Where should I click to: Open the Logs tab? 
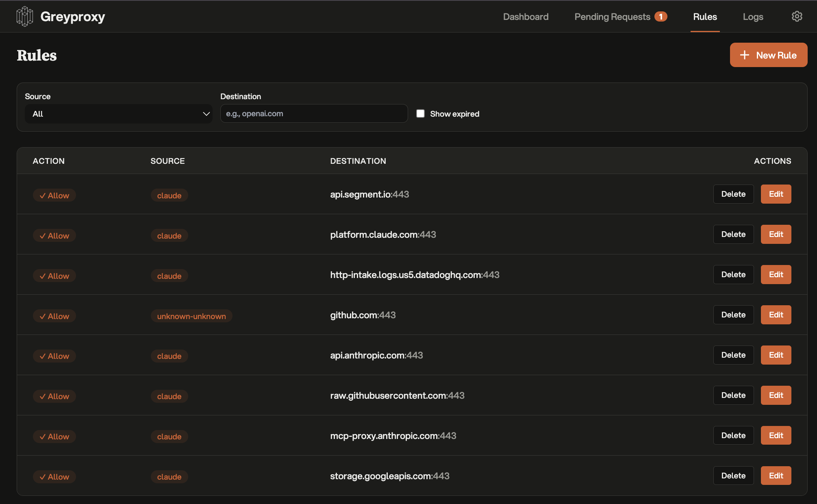coord(753,17)
